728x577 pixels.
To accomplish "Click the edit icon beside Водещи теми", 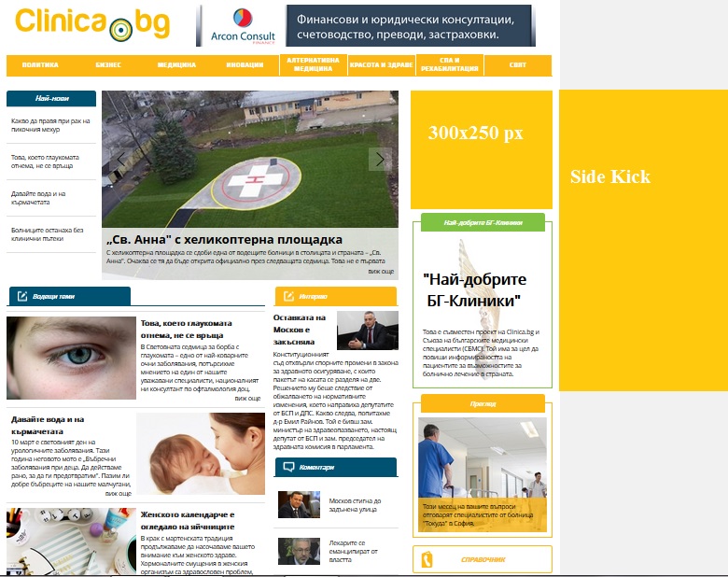I will click(x=22, y=296).
